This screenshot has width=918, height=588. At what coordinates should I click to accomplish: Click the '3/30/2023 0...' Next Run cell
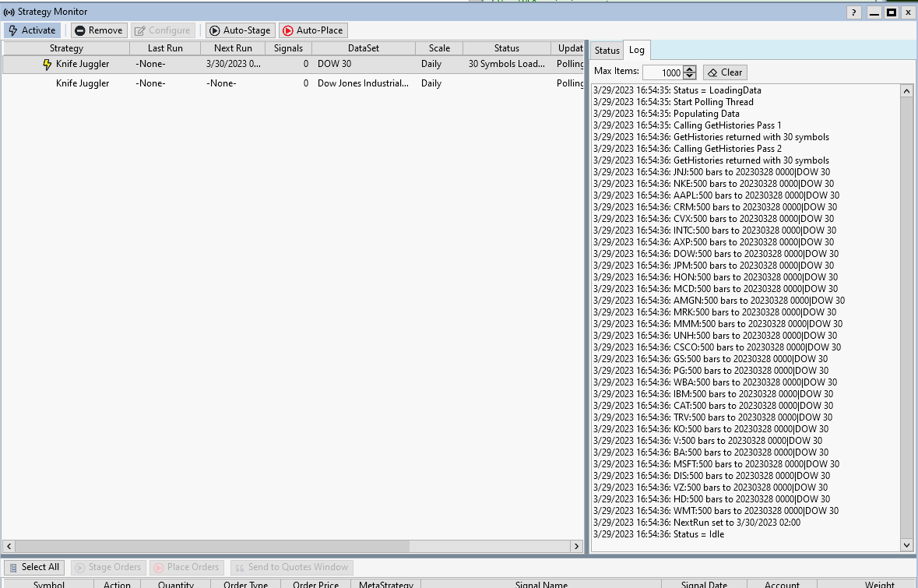click(233, 64)
